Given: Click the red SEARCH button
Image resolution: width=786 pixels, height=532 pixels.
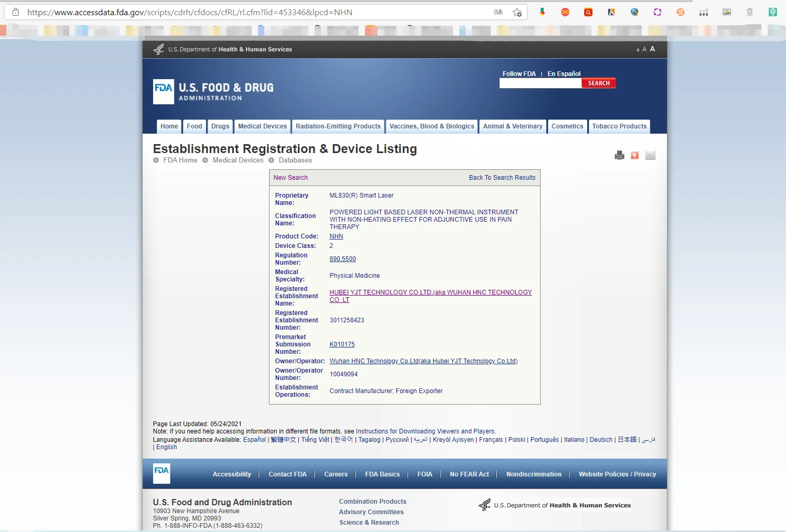Looking at the screenshot, I should coord(599,83).
